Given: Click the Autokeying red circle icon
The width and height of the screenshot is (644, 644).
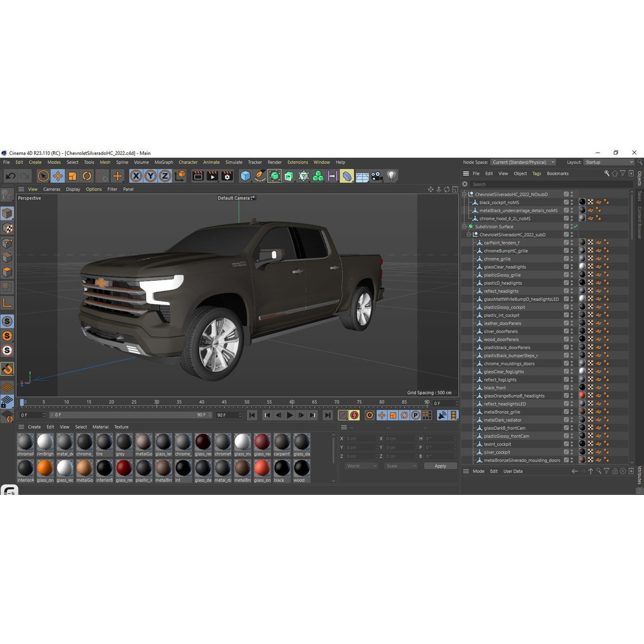Looking at the screenshot, I should 354,415.
